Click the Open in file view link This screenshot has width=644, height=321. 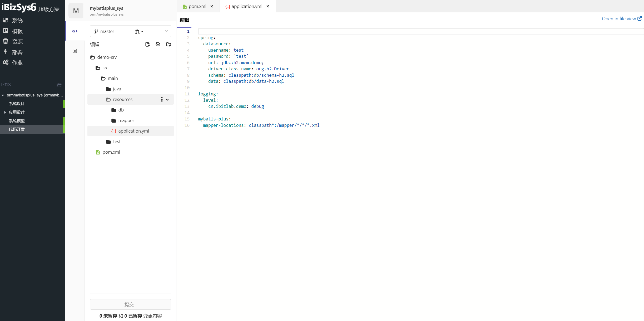coord(622,19)
